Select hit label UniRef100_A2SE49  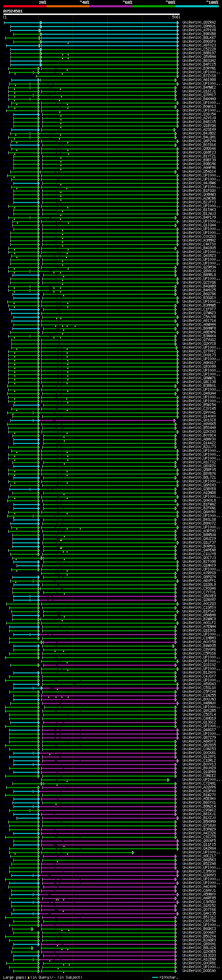pyautogui.click(x=199, y=129)
